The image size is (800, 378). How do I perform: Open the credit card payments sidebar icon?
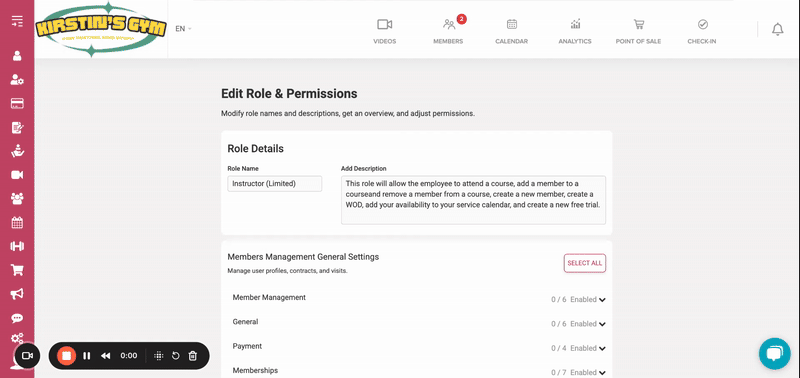tap(17, 104)
